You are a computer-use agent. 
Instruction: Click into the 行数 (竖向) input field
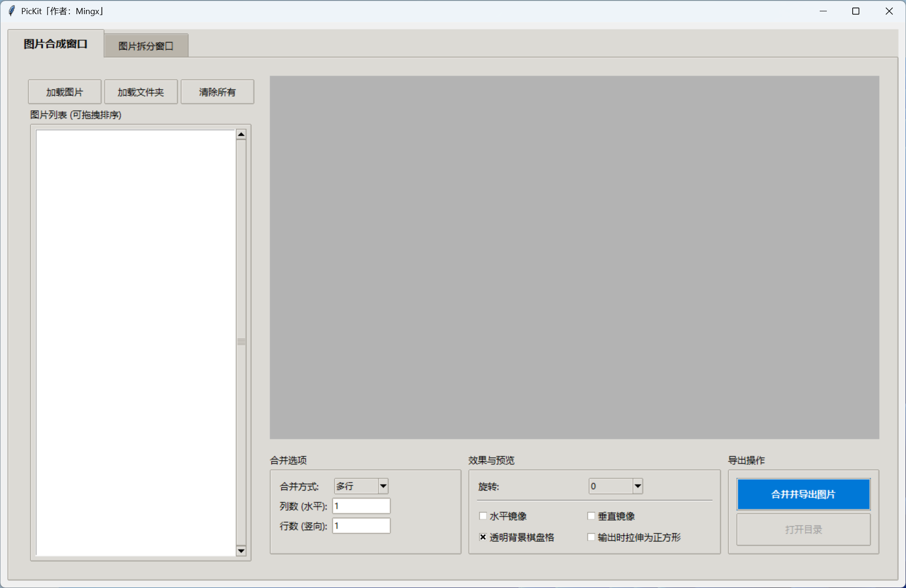coord(362,526)
